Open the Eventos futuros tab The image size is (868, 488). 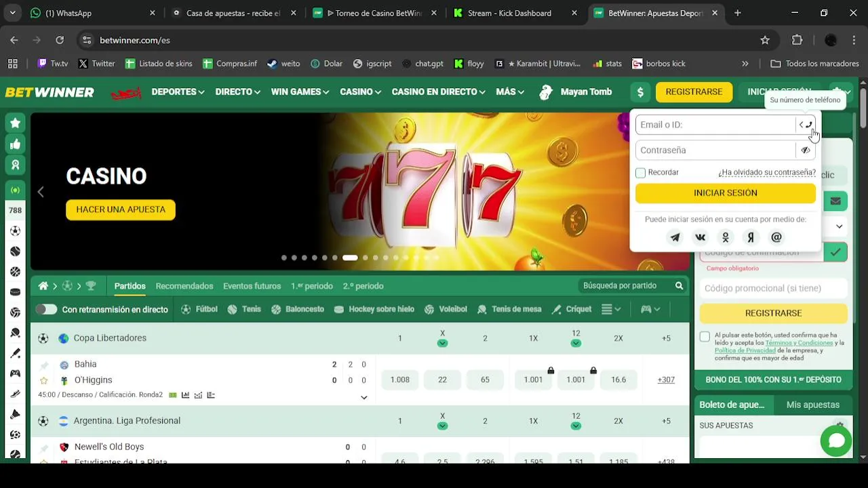pyautogui.click(x=252, y=286)
